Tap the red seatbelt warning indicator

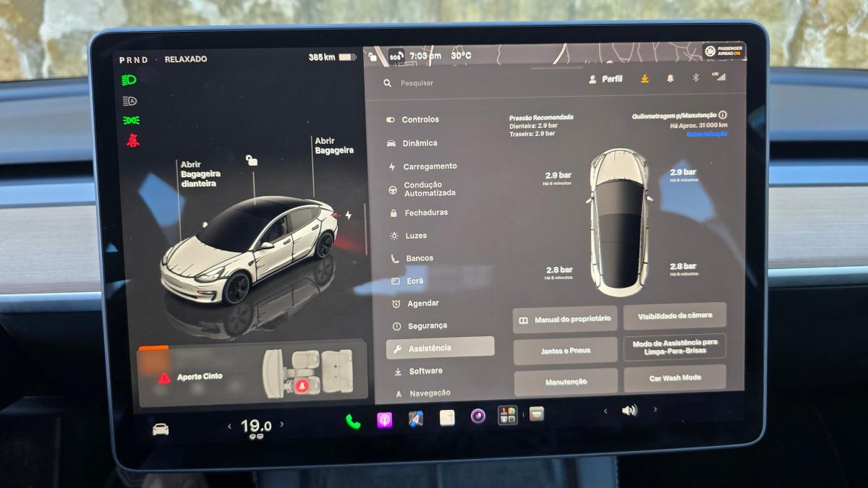click(x=132, y=140)
